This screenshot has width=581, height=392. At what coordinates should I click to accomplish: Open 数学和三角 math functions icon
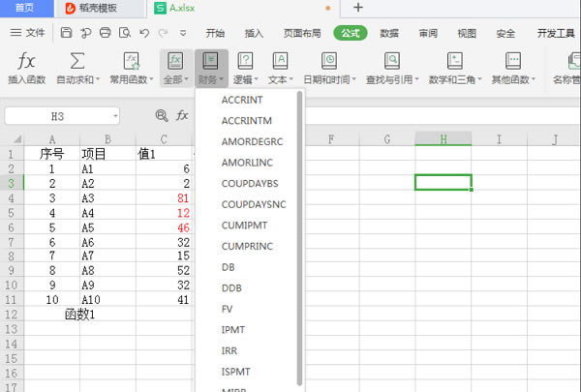[x=455, y=61]
